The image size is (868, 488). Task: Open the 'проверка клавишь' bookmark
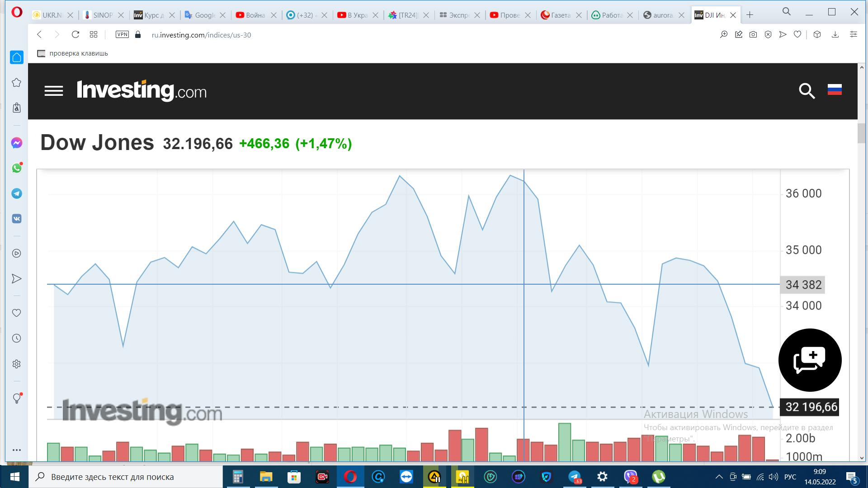(x=73, y=53)
